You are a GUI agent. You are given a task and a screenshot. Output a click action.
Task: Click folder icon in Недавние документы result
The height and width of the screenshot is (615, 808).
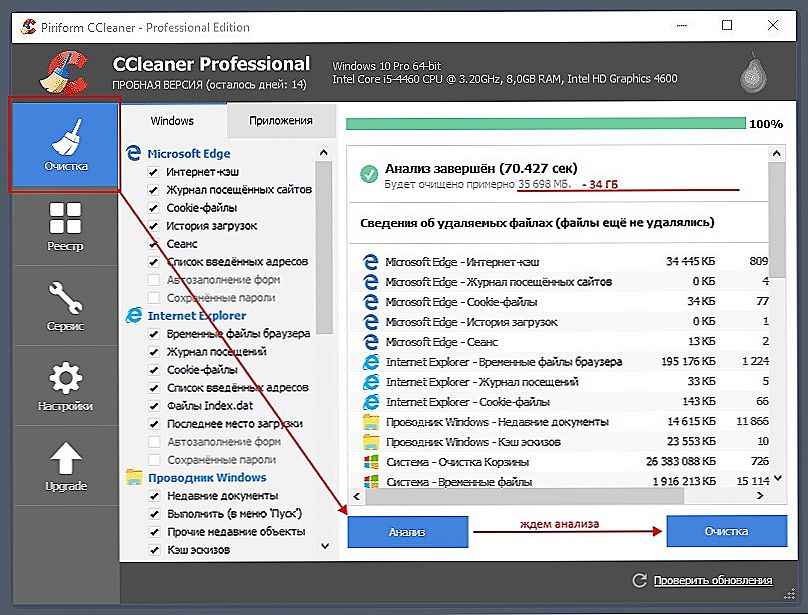(371, 422)
